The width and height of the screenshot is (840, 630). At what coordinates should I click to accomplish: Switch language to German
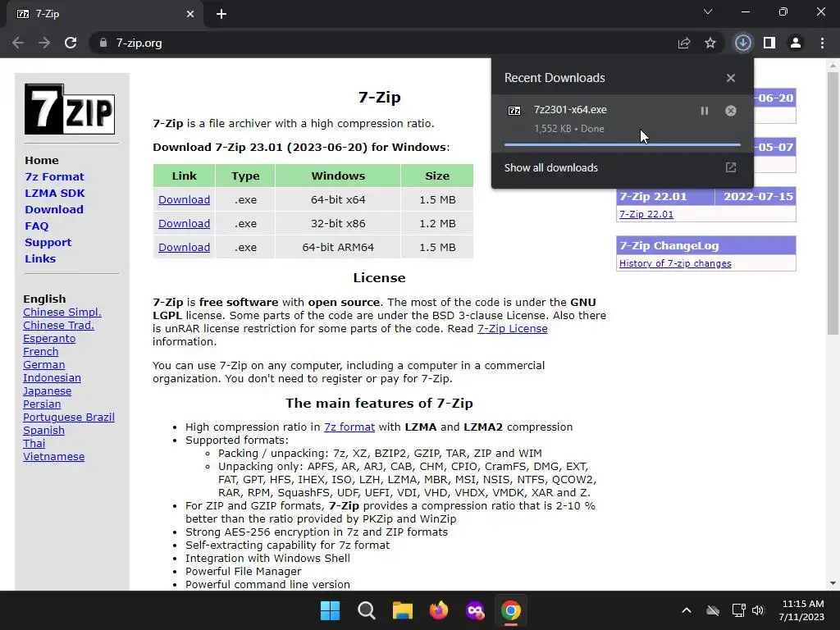(x=44, y=365)
